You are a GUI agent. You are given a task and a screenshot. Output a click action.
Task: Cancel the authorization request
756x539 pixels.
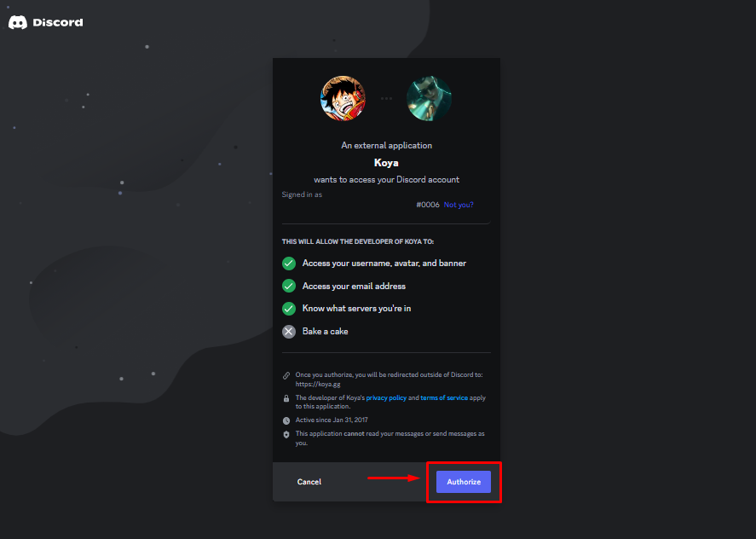309,482
